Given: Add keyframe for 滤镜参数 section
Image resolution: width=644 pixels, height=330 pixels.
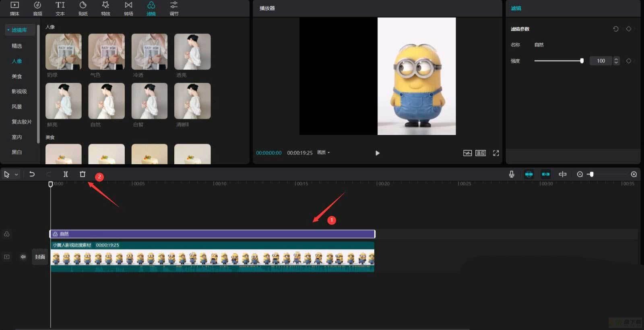Looking at the screenshot, I should pyautogui.click(x=629, y=29).
